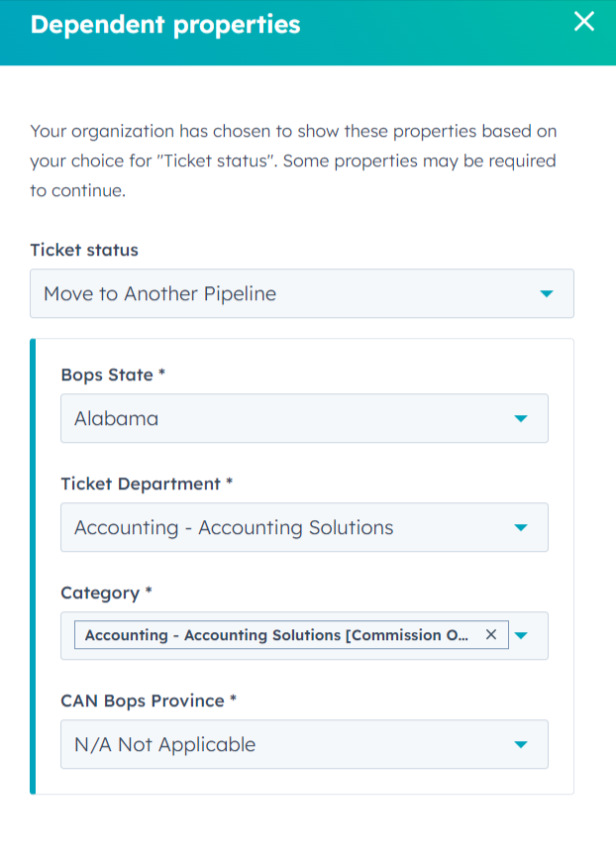Click the Ticket Department field label
Screen dimensions: 616x865
(141, 484)
